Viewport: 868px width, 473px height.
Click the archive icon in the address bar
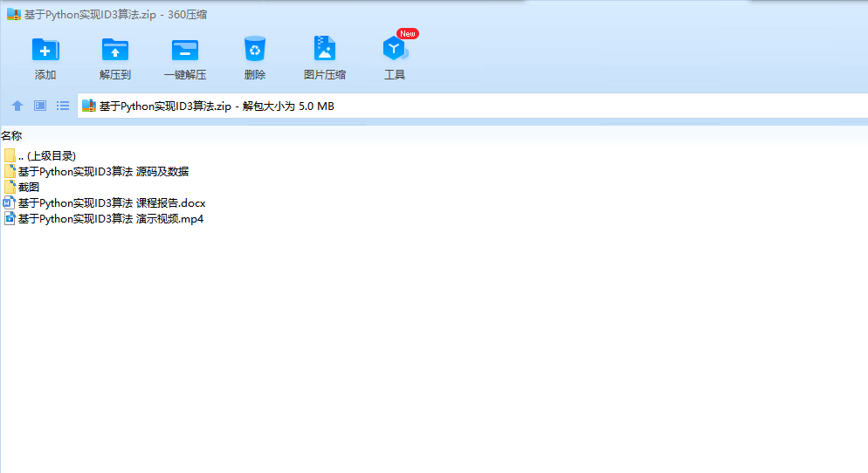89,106
